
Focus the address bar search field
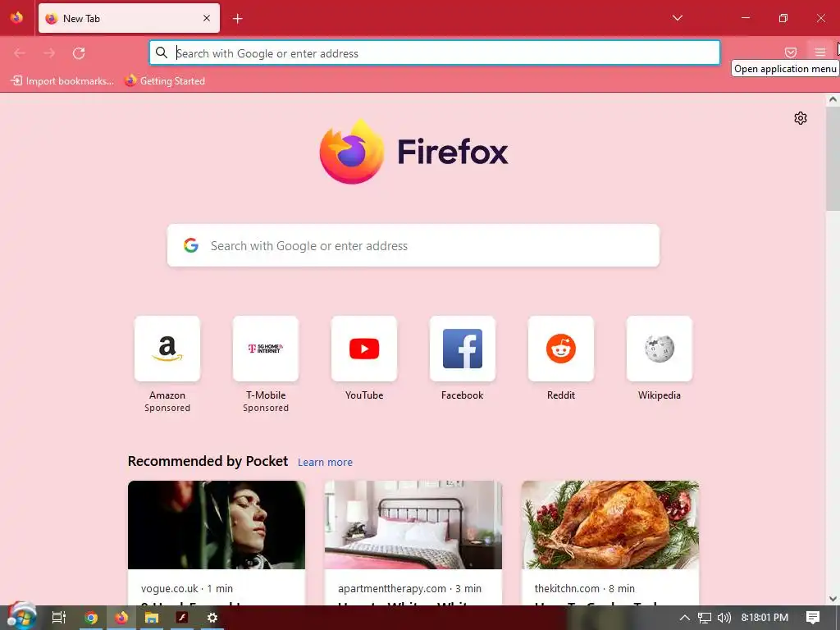coord(435,53)
